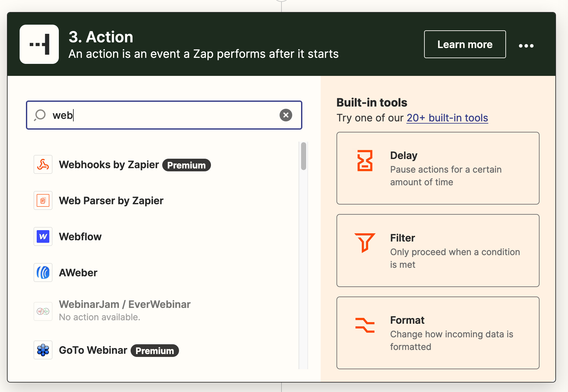Choose the AWeber app icon

[43, 273]
